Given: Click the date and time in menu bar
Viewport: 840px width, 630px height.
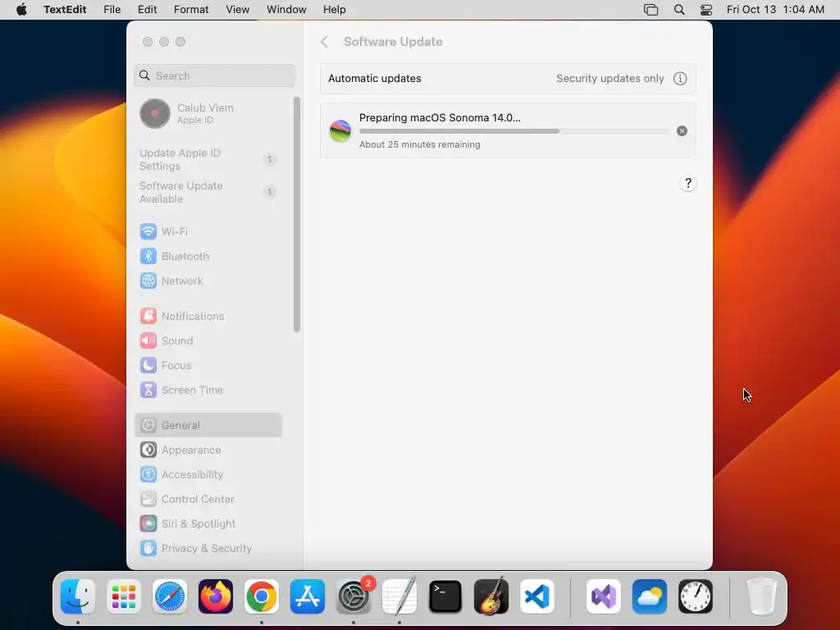Looking at the screenshot, I should (x=775, y=10).
